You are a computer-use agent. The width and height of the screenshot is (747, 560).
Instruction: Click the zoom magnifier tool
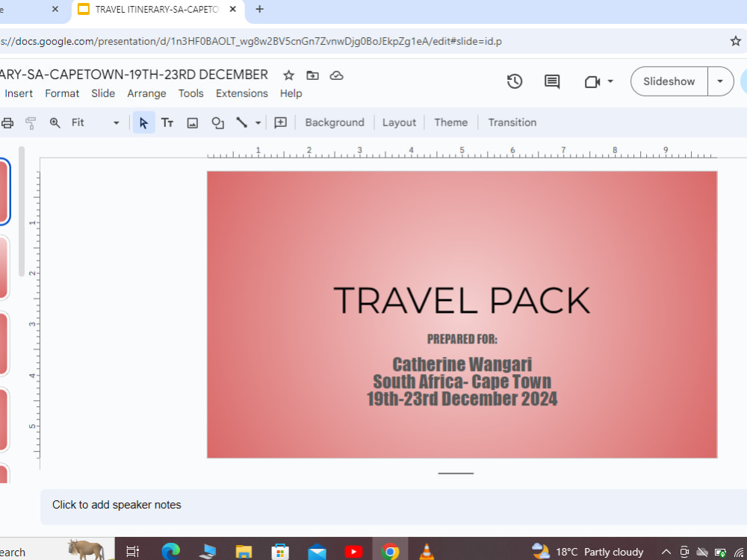coord(55,123)
